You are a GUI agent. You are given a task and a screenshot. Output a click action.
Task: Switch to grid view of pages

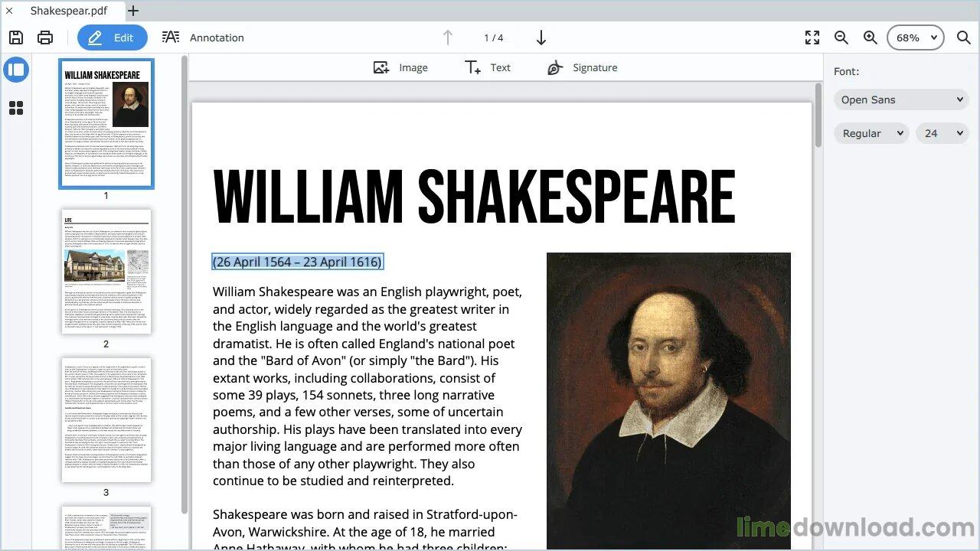pyautogui.click(x=16, y=108)
